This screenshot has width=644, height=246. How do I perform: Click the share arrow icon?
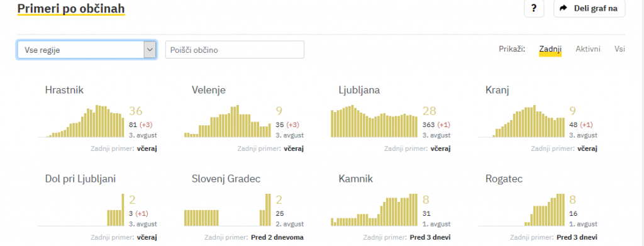pos(563,8)
